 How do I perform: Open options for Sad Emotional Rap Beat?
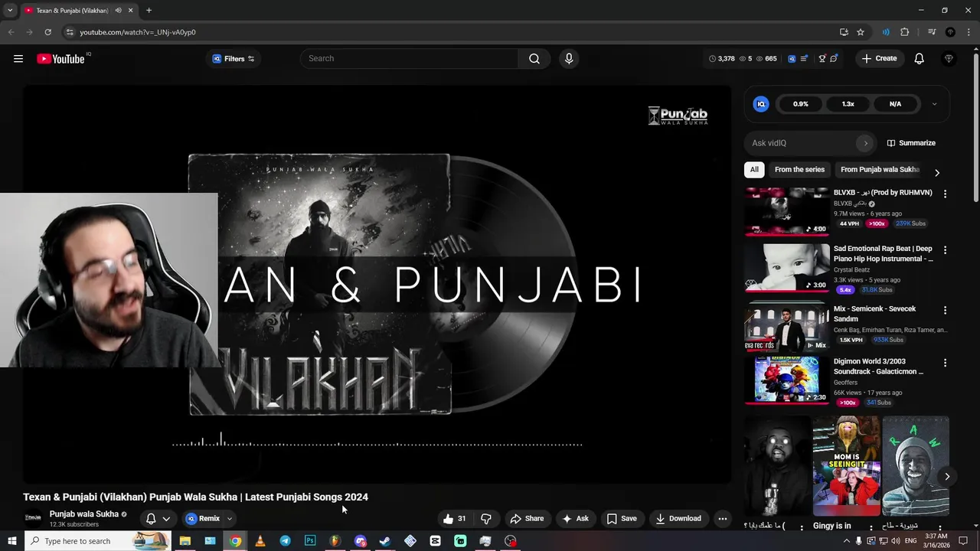point(945,250)
